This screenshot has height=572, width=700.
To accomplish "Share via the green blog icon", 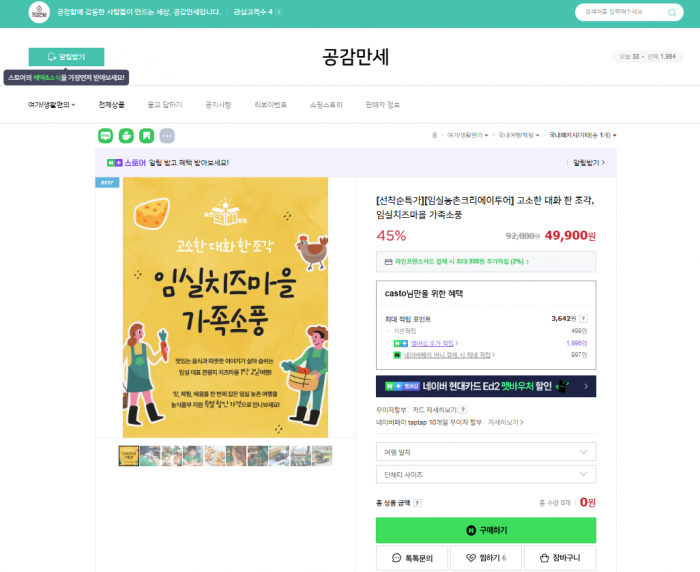I will click(x=106, y=136).
